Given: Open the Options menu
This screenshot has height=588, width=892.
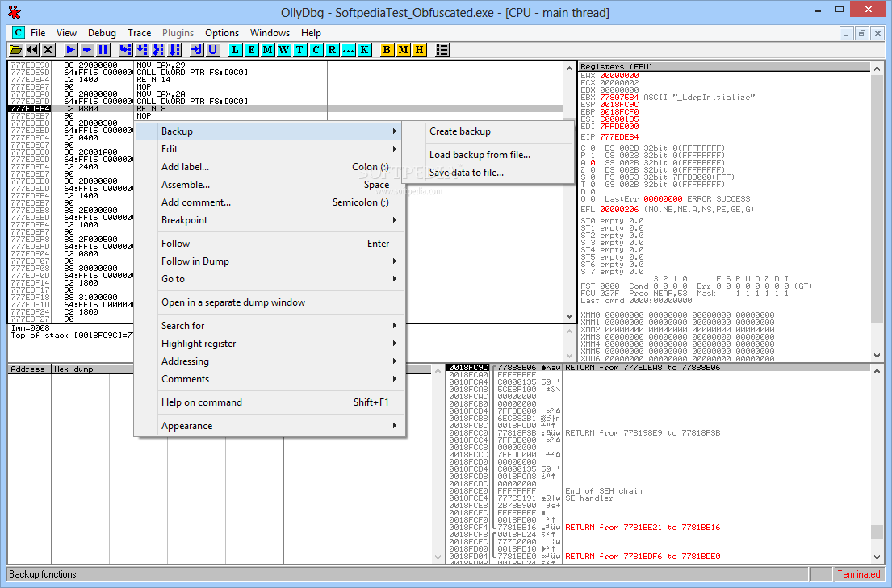Looking at the screenshot, I should coord(222,33).
